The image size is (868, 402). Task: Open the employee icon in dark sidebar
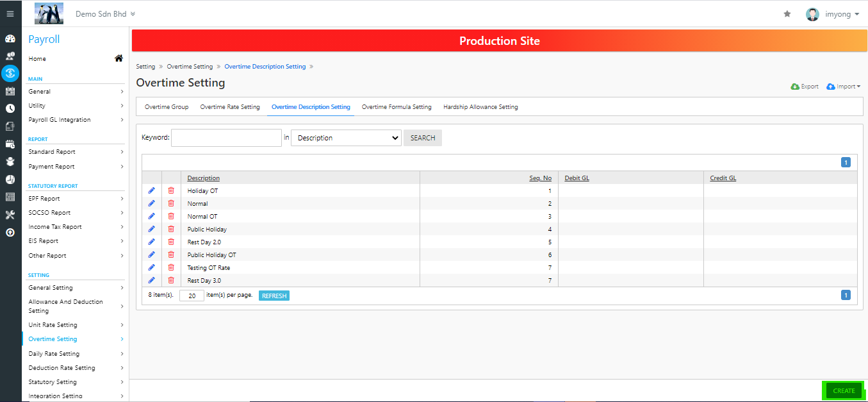click(10, 56)
